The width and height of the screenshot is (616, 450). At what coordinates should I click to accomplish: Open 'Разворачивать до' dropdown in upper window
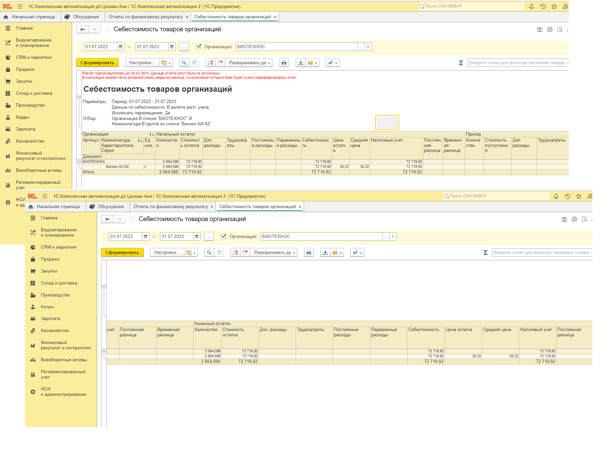click(250, 62)
